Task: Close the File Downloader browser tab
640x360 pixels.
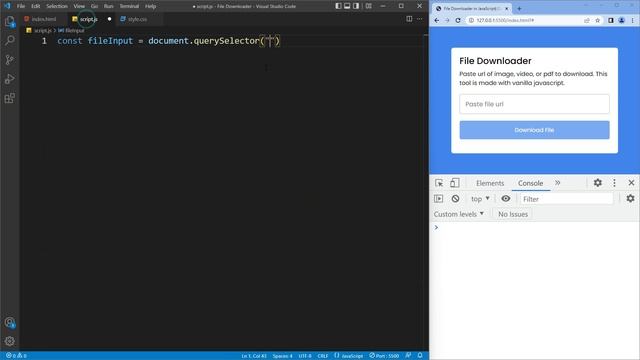Action: coord(507,9)
